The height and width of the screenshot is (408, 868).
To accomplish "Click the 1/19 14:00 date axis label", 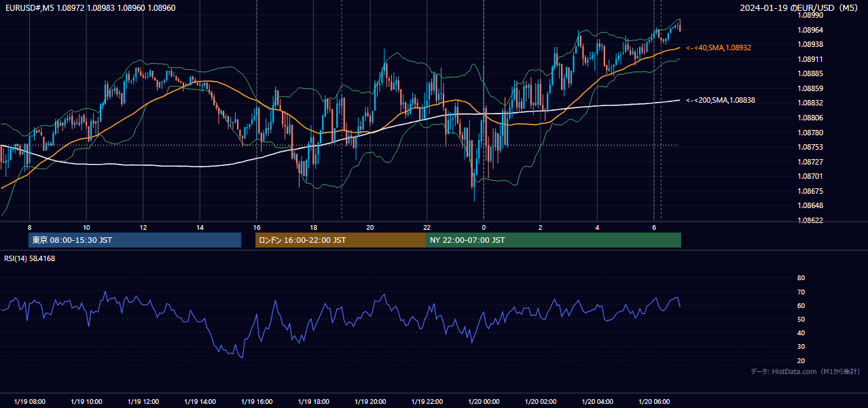I will click(x=200, y=401).
